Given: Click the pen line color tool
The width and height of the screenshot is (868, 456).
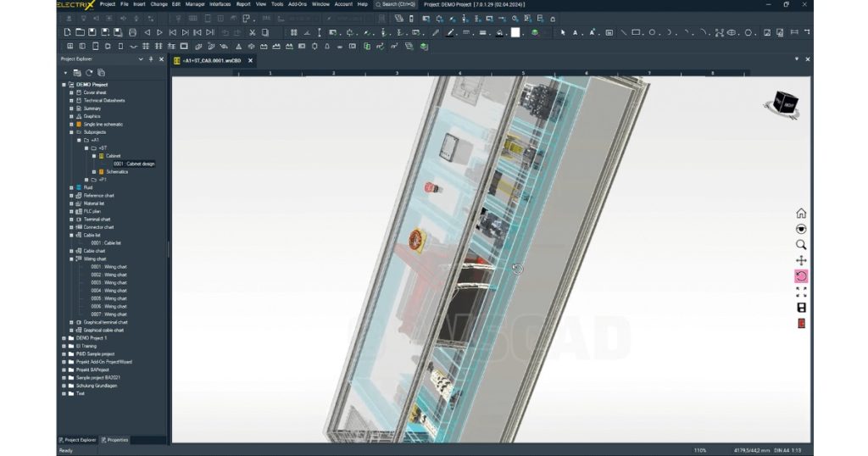Looking at the screenshot, I should click(450, 33).
